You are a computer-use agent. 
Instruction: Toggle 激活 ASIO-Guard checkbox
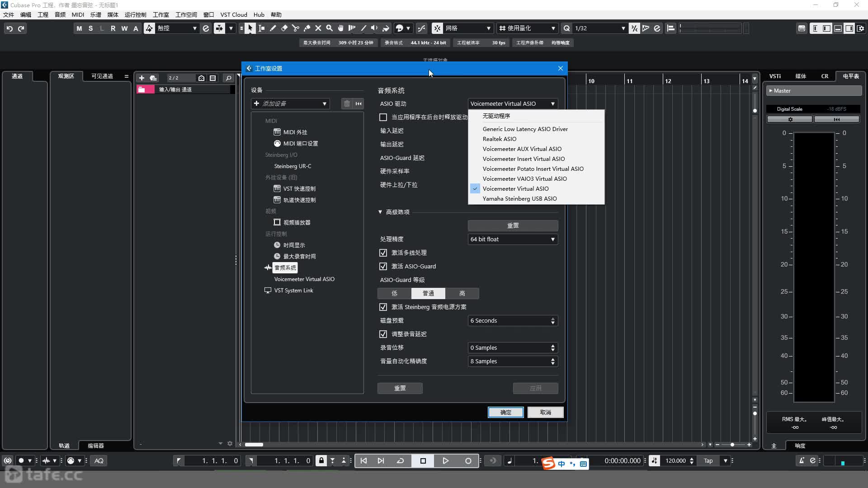coord(383,266)
